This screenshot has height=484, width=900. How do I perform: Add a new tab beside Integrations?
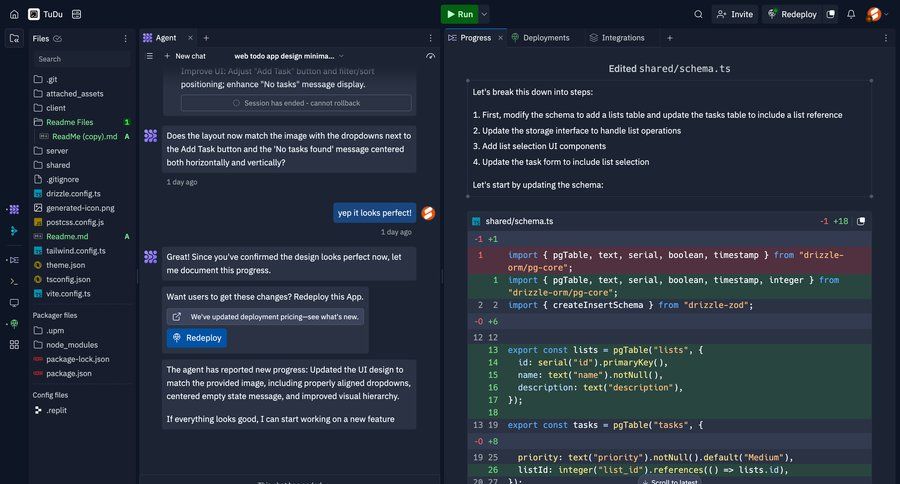pos(669,38)
